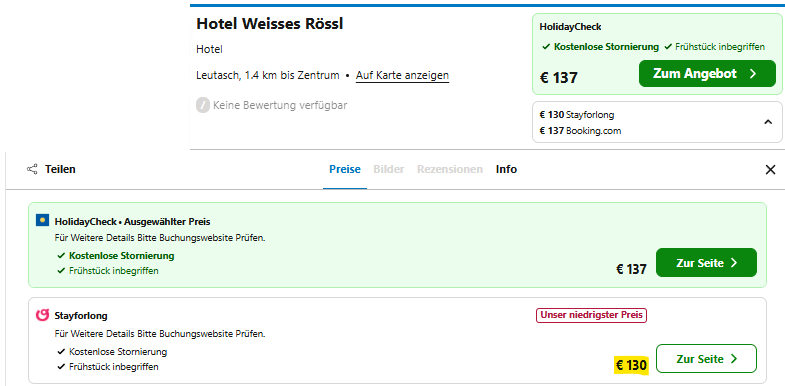The width and height of the screenshot is (785, 386).
Task: Click the HolidayCheck logo icon
Action: (43, 220)
